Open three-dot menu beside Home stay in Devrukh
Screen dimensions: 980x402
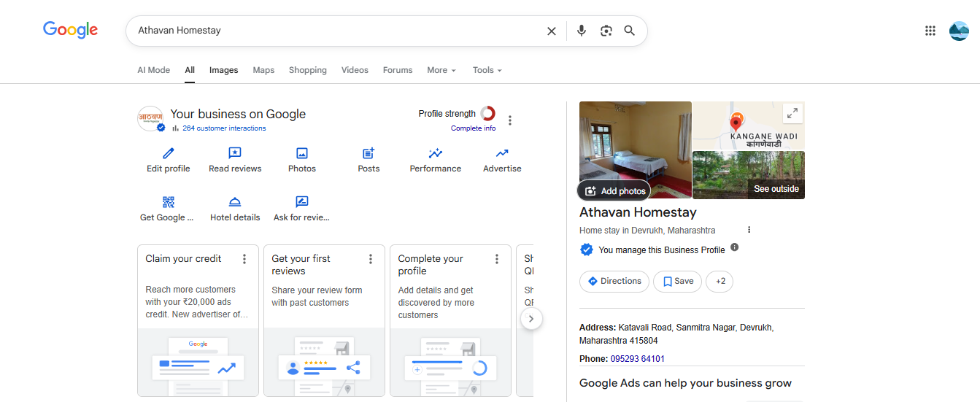[x=749, y=230]
